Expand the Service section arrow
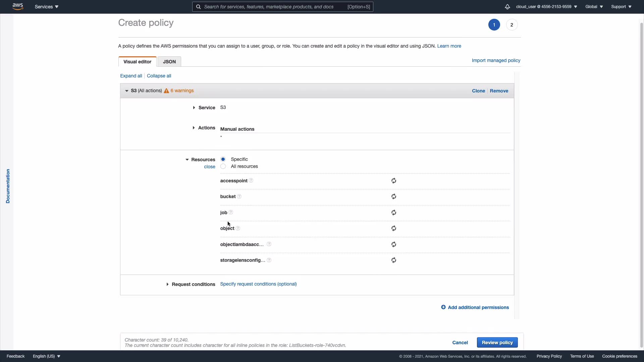Image resolution: width=644 pixels, height=362 pixels. coord(194,108)
